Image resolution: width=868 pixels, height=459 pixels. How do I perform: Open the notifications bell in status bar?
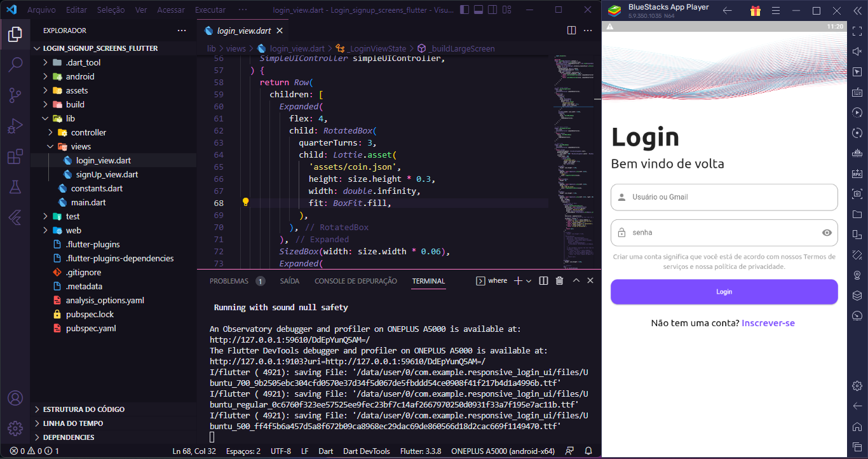(x=587, y=450)
